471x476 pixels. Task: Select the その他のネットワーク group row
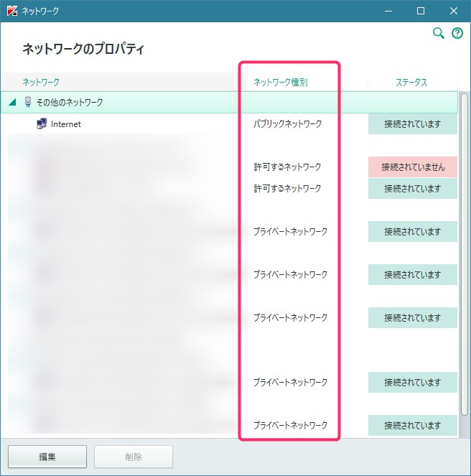(229, 102)
